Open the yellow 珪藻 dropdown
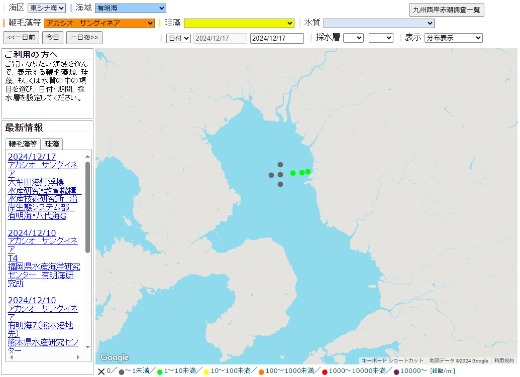Viewport: 520px width, 377px height. (x=239, y=23)
